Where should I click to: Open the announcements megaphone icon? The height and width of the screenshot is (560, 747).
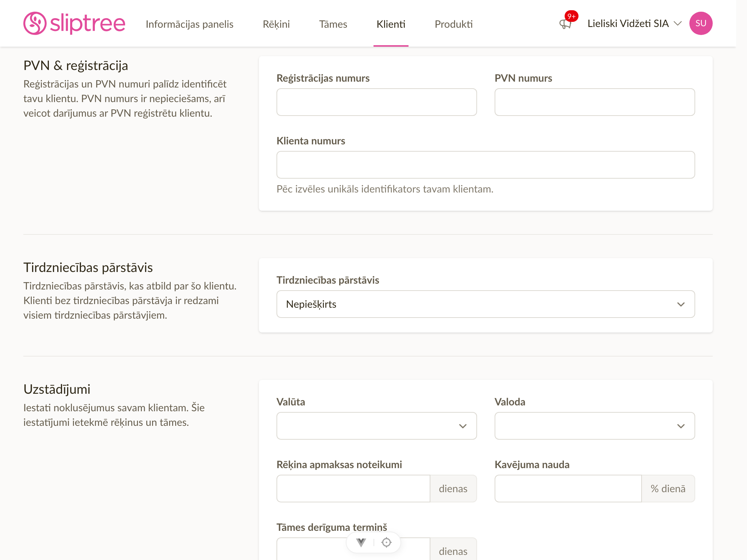565,24
